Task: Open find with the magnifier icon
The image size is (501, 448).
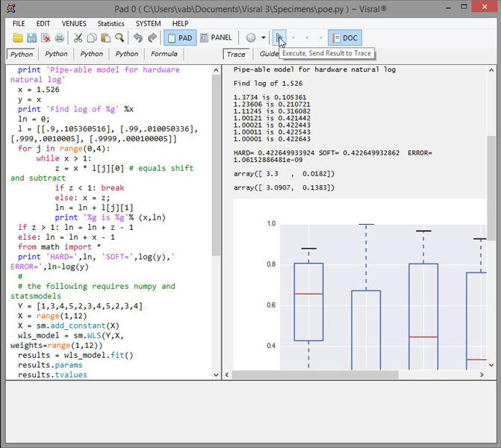Action: 119,37
